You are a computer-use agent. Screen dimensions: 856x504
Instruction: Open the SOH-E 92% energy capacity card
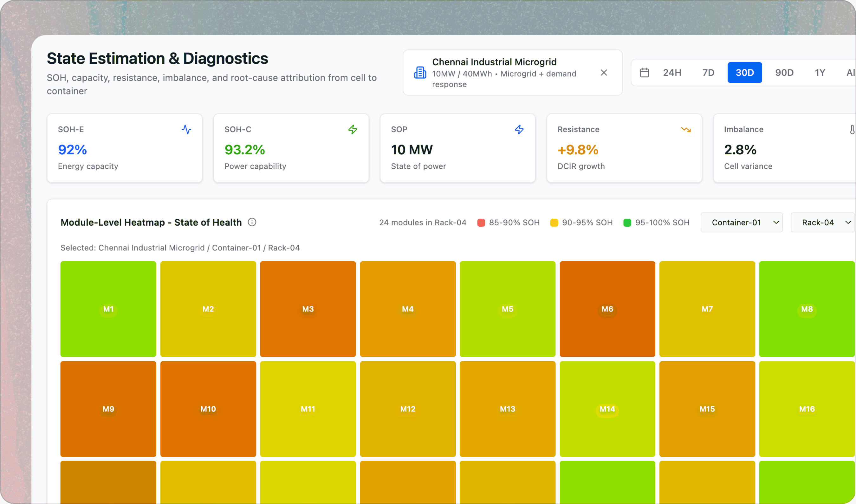(x=125, y=148)
